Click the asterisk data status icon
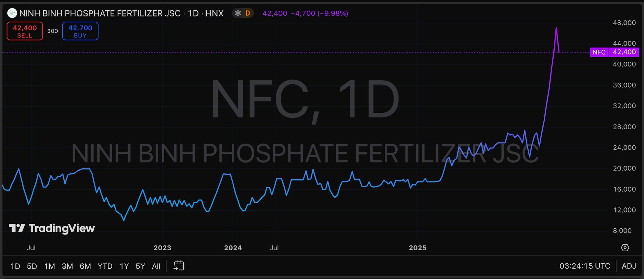644x279 pixels. coord(238,13)
